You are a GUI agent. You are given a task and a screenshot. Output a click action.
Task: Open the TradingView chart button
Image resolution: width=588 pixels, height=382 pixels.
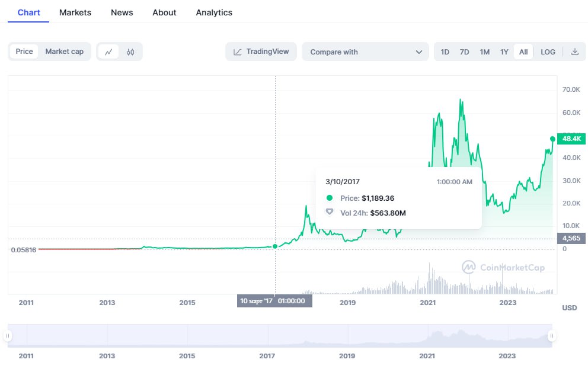(261, 52)
